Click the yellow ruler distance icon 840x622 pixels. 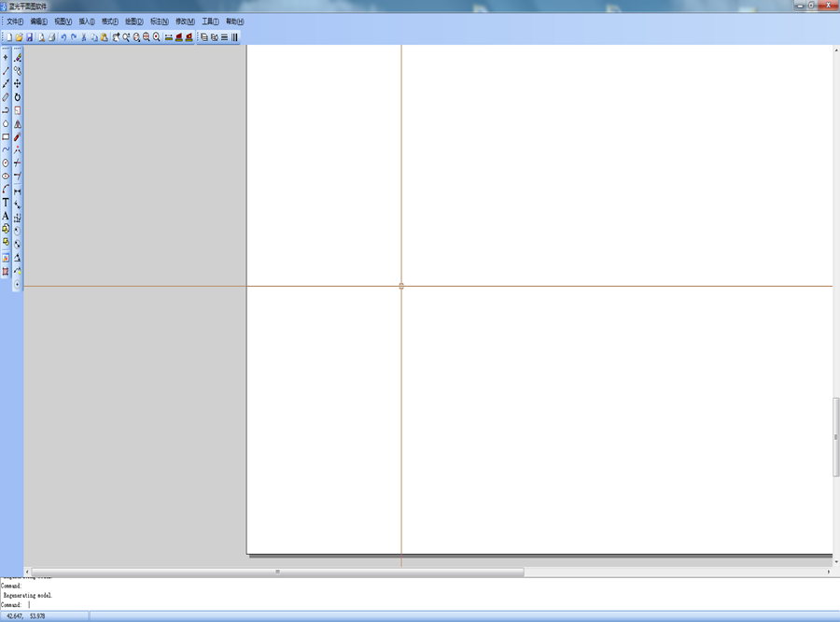169,37
